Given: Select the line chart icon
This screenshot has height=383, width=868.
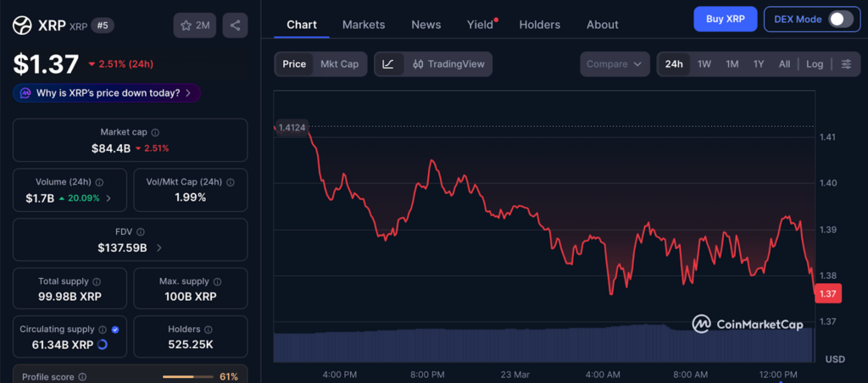Looking at the screenshot, I should point(388,64).
